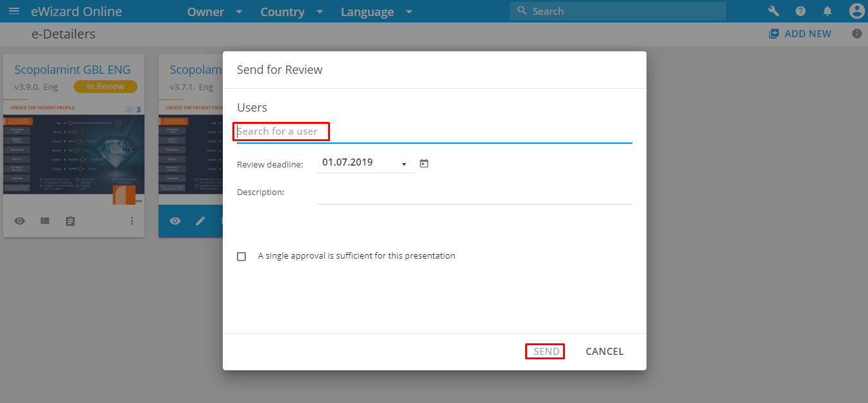
Task: Expand the Language dropdown filter
Action: pos(376,12)
